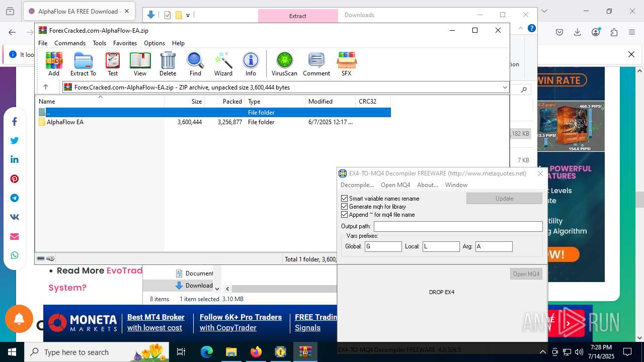Expand Firefox list all tabs chevron
The height and width of the screenshot is (362, 644).
coord(544,11)
